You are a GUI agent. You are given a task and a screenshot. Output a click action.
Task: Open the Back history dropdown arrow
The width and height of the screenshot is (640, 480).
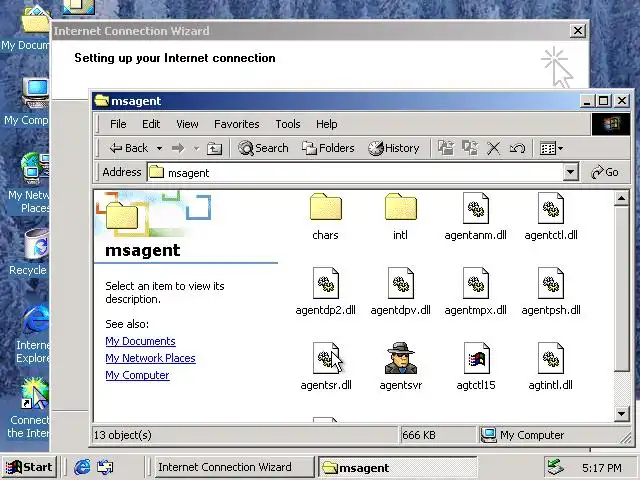click(159, 148)
